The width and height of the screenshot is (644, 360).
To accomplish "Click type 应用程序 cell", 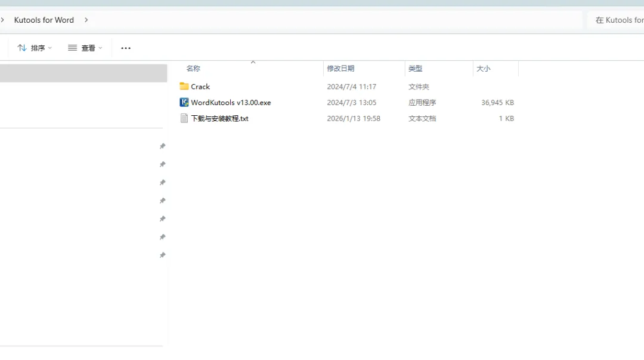I will click(x=422, y=103).
